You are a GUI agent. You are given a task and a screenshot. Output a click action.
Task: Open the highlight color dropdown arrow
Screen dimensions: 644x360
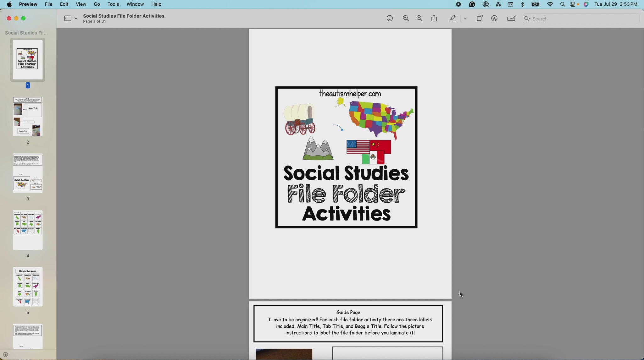pos(465,19)
